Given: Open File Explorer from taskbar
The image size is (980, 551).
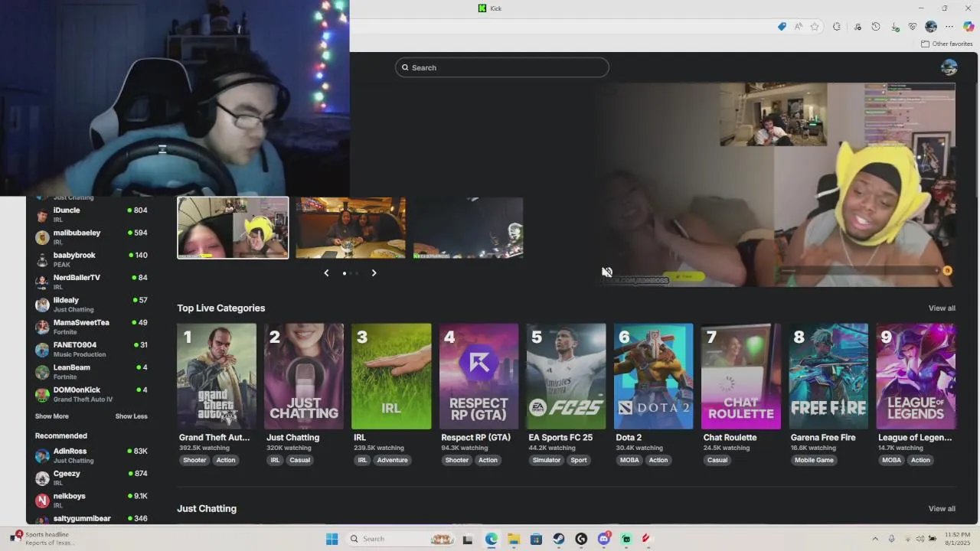Looking at the screenshot, I should pos(513,539).
